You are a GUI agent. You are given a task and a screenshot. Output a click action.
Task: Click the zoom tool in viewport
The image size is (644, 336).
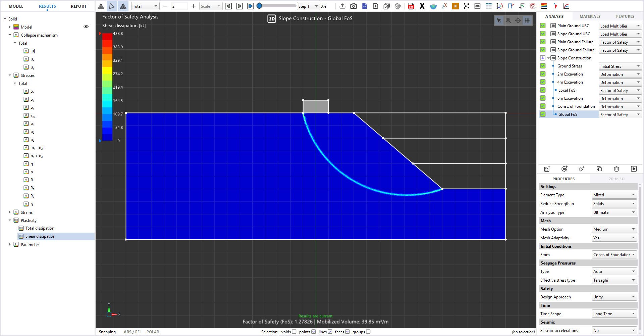tap(508, 20)
